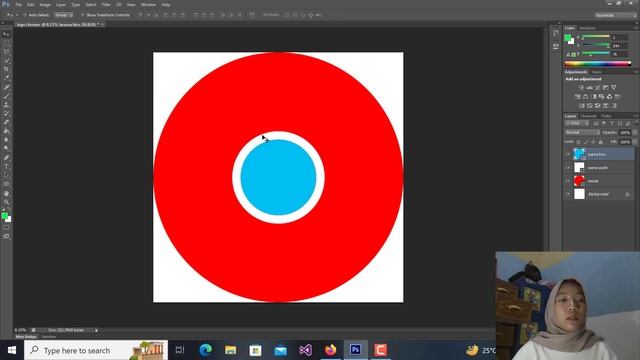Switch to the Channels tab

coord(588,116)
